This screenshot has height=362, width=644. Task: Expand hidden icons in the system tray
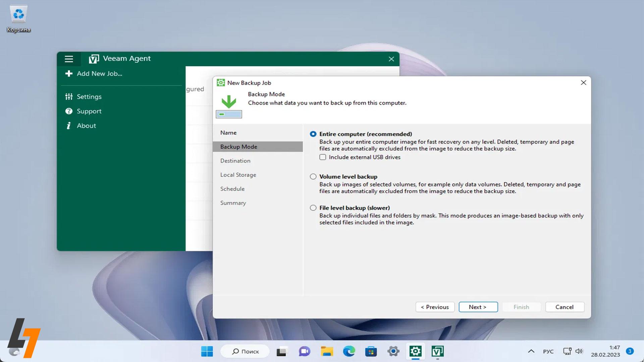click(x=531, y=351)
